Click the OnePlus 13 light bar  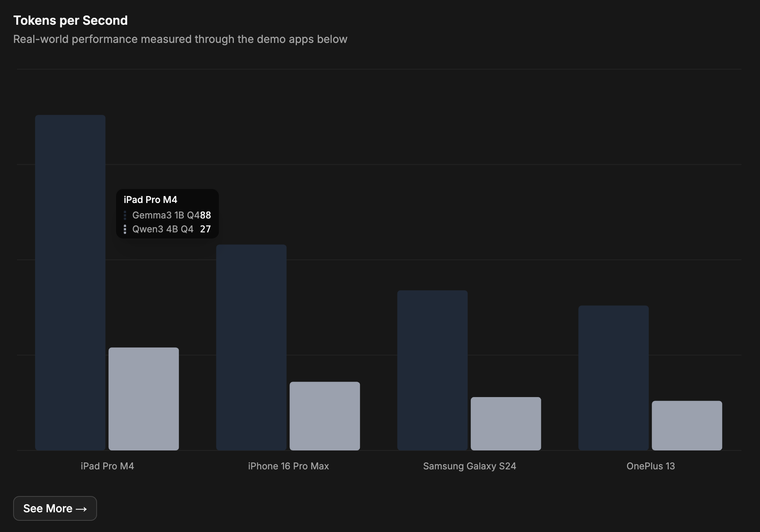tap(687, 425)
